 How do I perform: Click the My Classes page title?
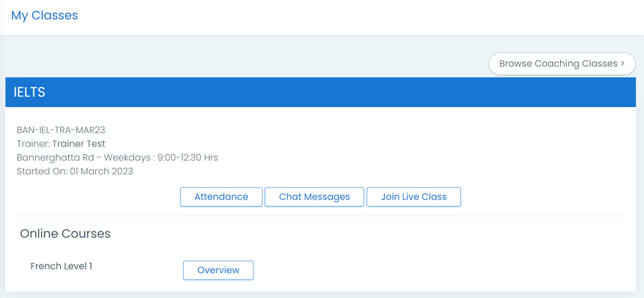tap(44, 15)
